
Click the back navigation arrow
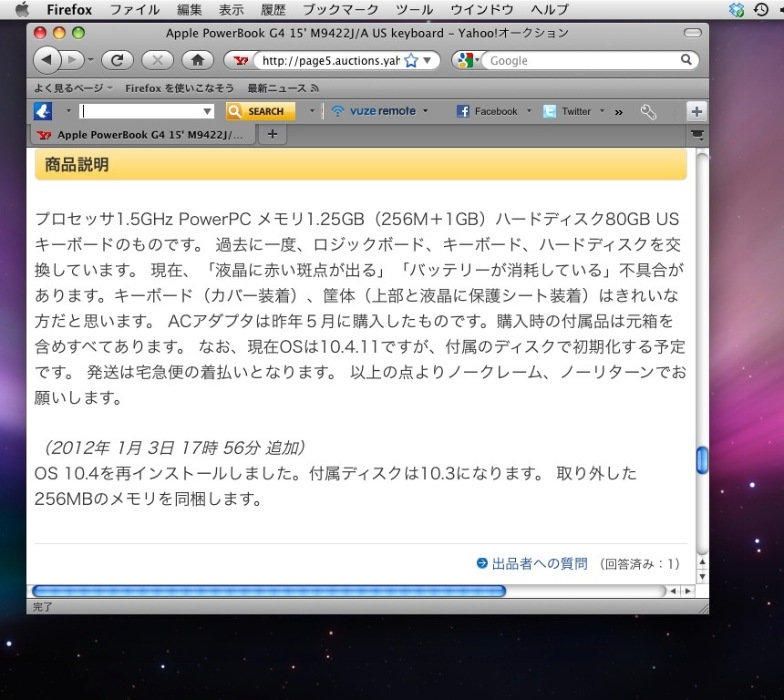tap(47, 60)
